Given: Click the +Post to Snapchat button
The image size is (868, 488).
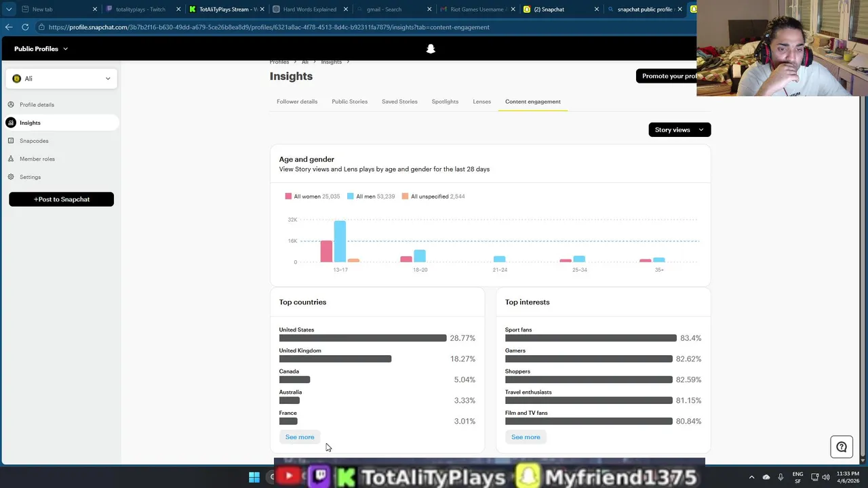Looking at the screenshot, I should (61, 199).
